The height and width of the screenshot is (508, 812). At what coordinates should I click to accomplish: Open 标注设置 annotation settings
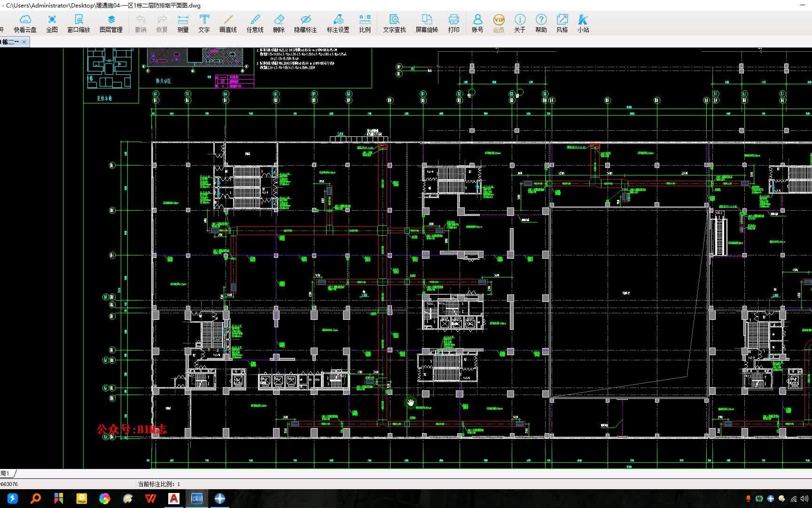(x=338, y=23)
